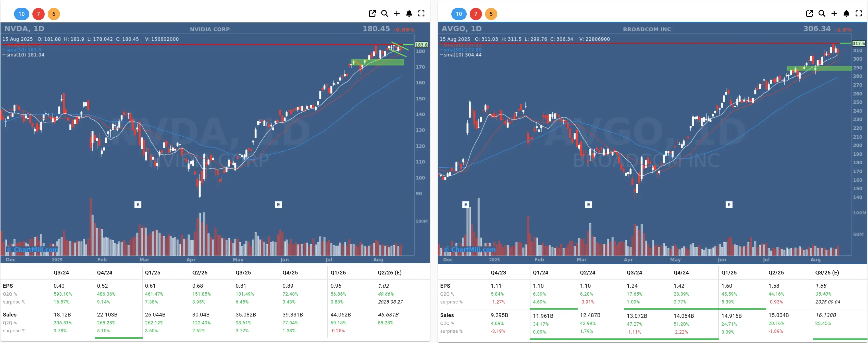Viewport: 868px width, 343px height.
Task: Click ChartMill.com link on NVDA chart
Action: (32, 249)
